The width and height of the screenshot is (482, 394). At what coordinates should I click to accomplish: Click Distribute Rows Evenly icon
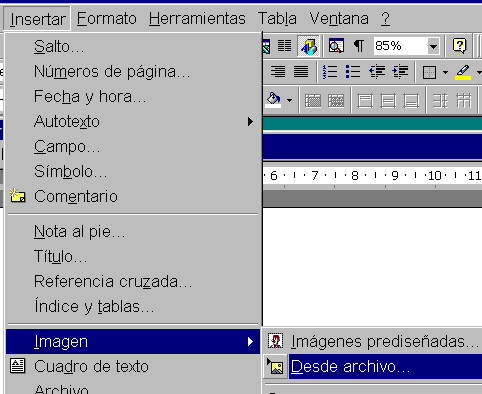pyautogui.click(x=440, y=100)
